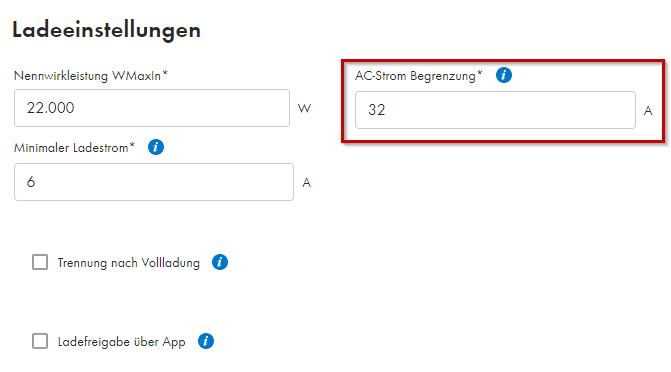Open info icon next to Ladefreigabe über App

206,341
